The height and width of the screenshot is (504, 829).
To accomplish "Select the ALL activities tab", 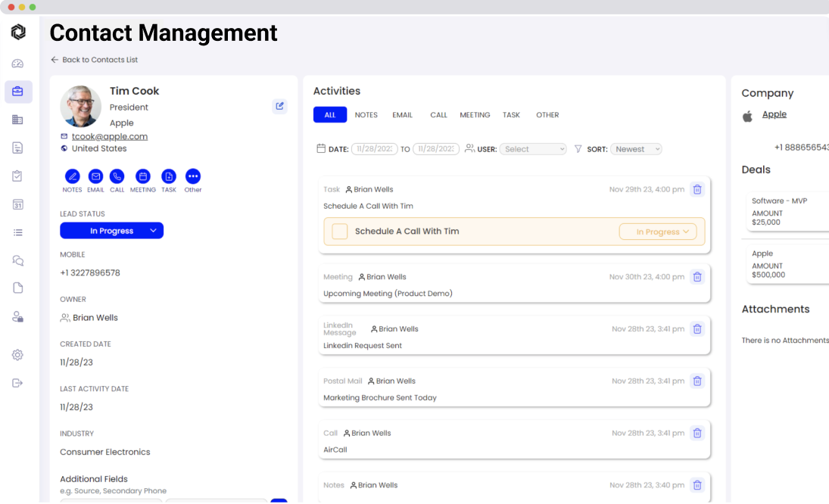I will (330, 114).
